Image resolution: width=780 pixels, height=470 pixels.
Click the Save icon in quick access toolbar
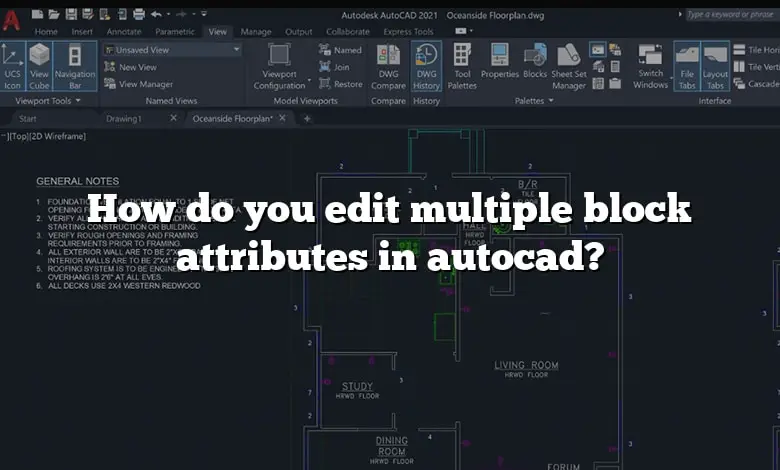pyautogui.click(x=71, y=14)
